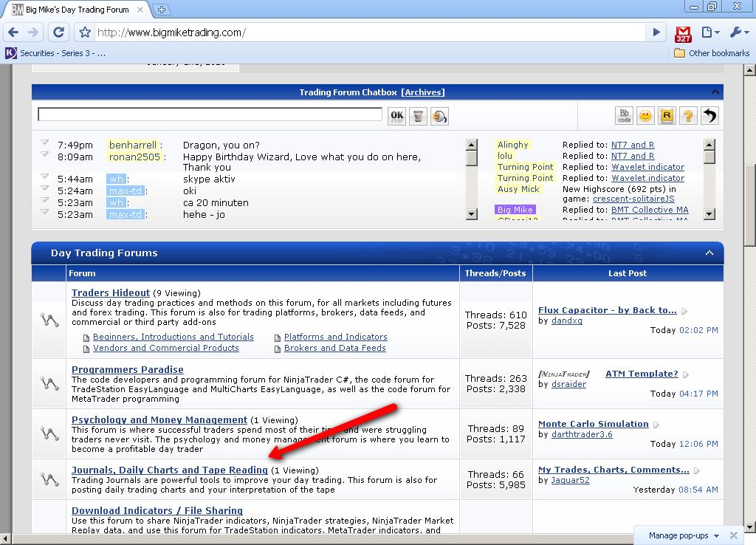The image size is (756, 545).
Task: Collapse the Trading Forum Chatbox panel
Action: click(715, 92)
